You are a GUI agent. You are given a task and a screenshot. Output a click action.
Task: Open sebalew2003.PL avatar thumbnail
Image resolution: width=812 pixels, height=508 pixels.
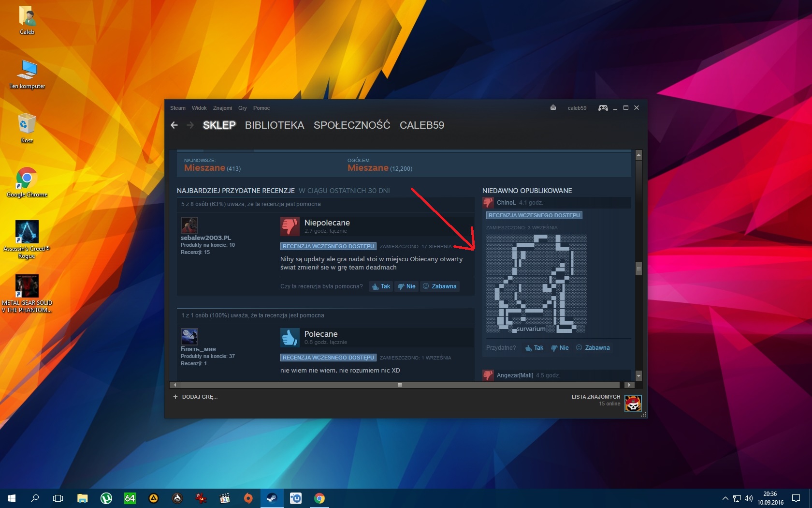click(x=189, y=225)
